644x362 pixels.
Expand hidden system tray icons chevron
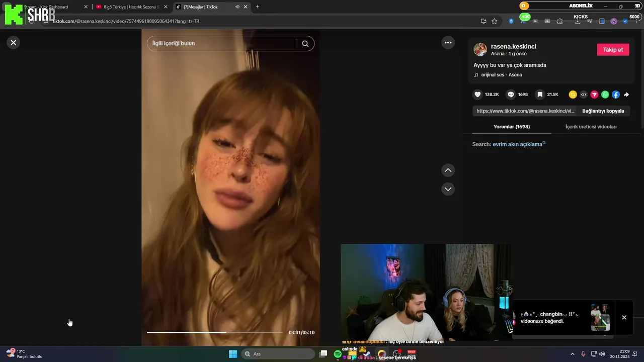(573, 354)
